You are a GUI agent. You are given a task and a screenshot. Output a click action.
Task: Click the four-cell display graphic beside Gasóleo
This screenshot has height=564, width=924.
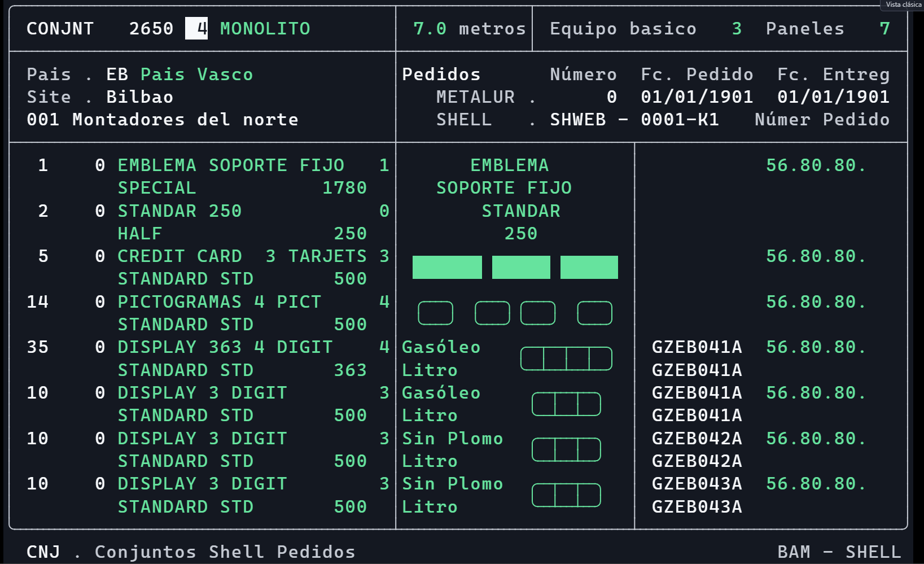(566, 358)
